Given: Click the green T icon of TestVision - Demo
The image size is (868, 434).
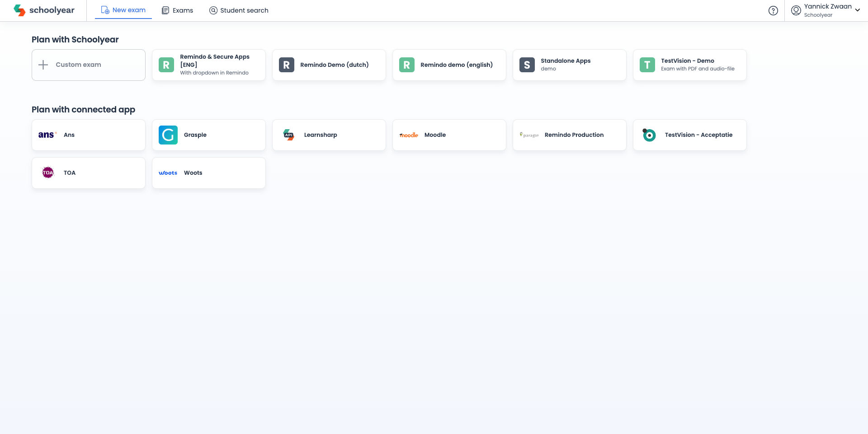Looking at the screenshot, I should coord(647,65).
